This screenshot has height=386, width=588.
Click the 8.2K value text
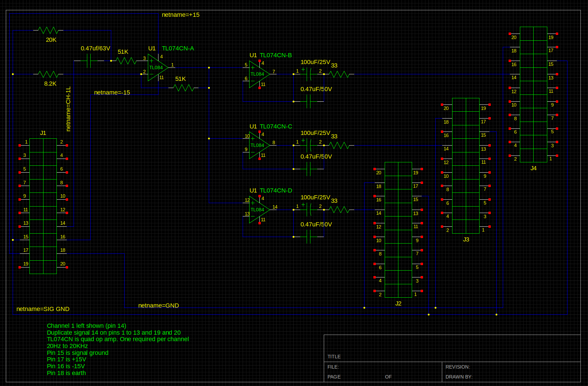pyautogui.click(x=50, y=84)
